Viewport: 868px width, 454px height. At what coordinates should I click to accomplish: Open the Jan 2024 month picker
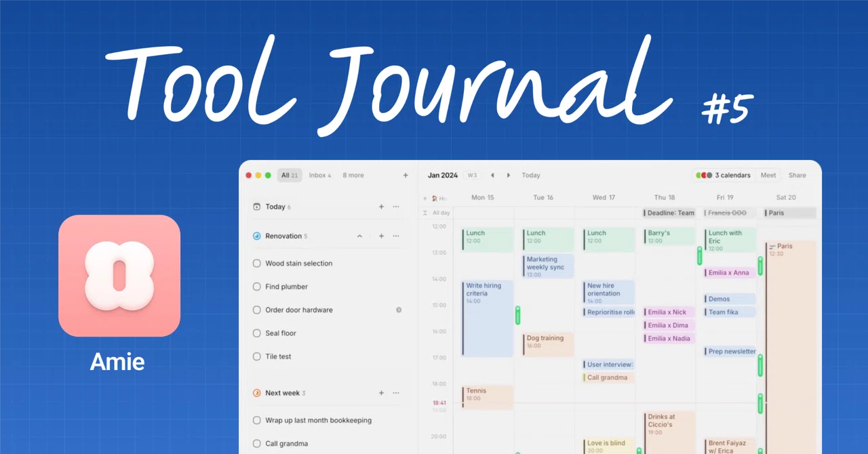pyautogui.click(x=443, y=176)
